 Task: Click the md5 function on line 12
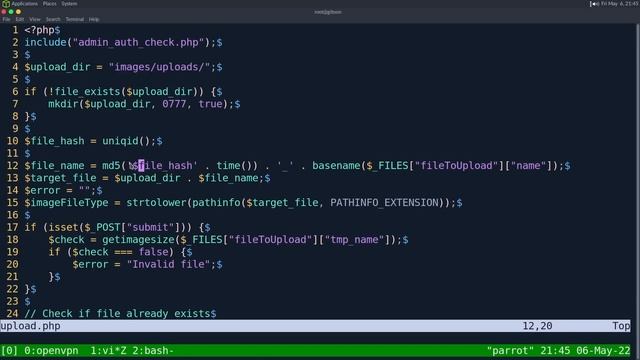(111, 165)
